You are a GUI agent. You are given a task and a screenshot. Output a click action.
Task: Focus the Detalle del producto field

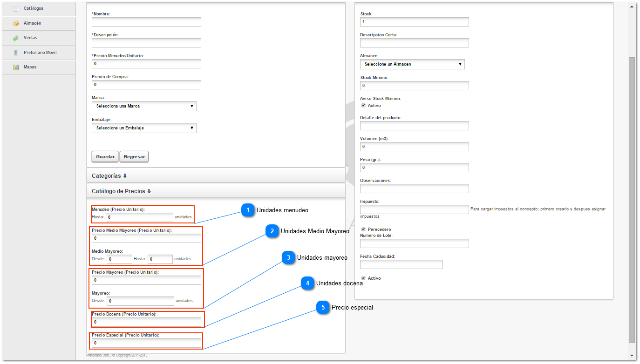(415, 126)
